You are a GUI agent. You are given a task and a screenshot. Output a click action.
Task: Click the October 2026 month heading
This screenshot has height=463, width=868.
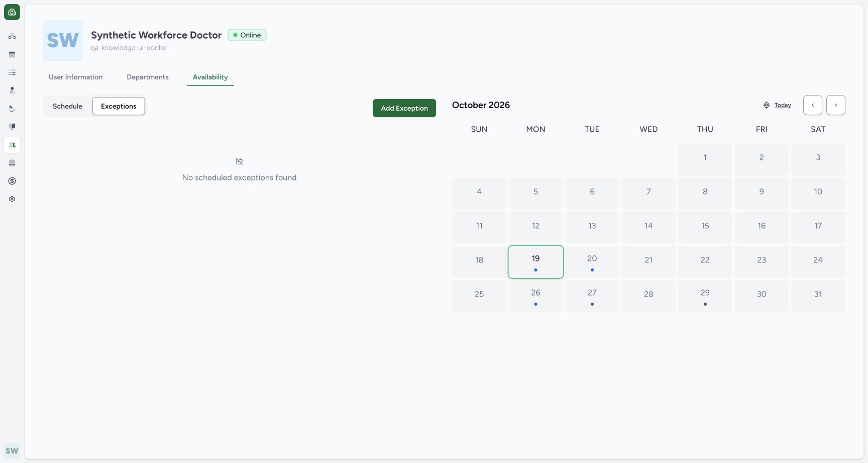click(x=481, y=105)
